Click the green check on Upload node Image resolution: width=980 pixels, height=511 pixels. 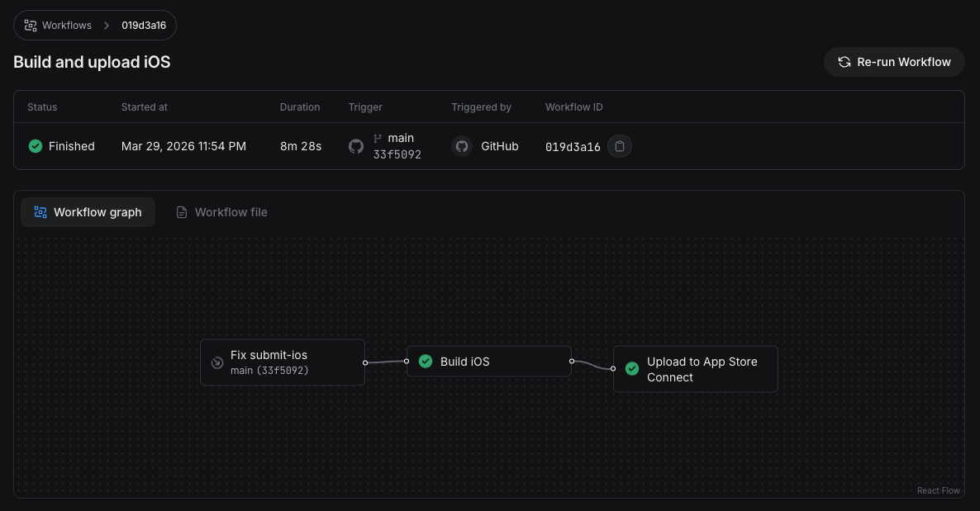pos(632,369)
